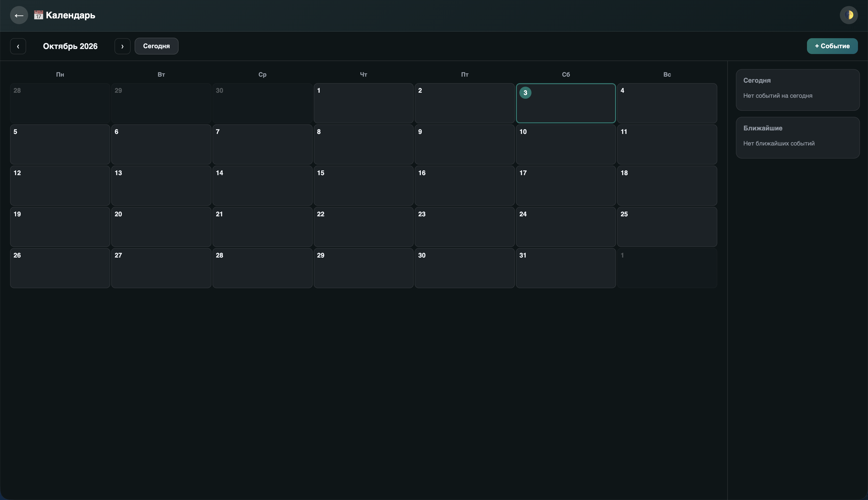Click the calendar emoji icon in the header
This screenshot has height=500, width=868.
pyautogui.click(x=38, y=15)
